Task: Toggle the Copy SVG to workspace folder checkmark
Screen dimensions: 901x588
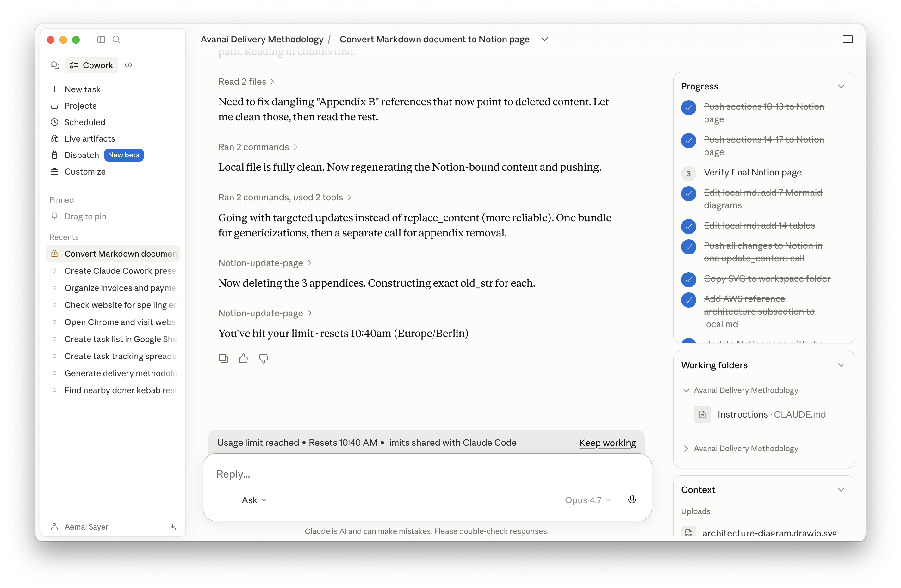Action: pos(688,279)
